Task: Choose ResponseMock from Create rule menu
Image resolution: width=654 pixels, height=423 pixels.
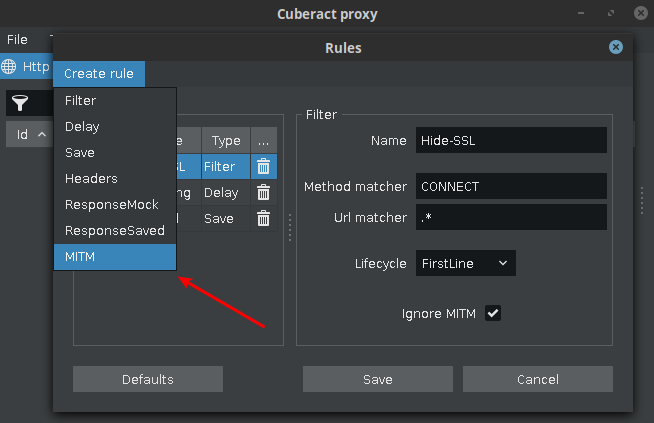Action: tap(115, 204)
